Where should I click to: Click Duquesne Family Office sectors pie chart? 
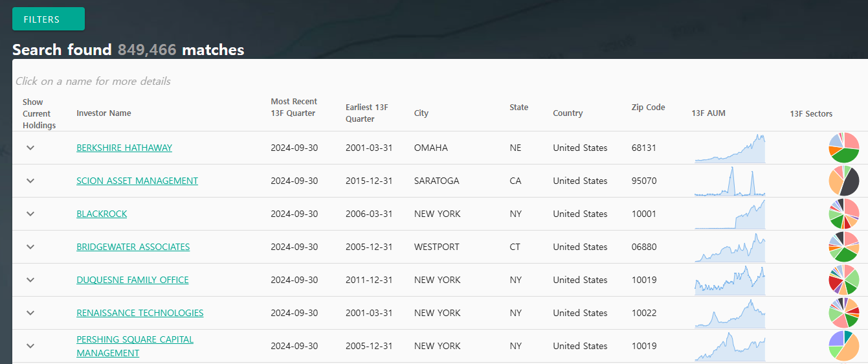[844, 280]
